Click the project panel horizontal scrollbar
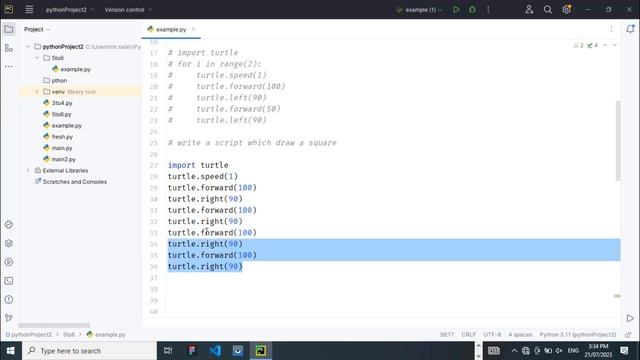This screenshot has height=360, width=640. 54,325
